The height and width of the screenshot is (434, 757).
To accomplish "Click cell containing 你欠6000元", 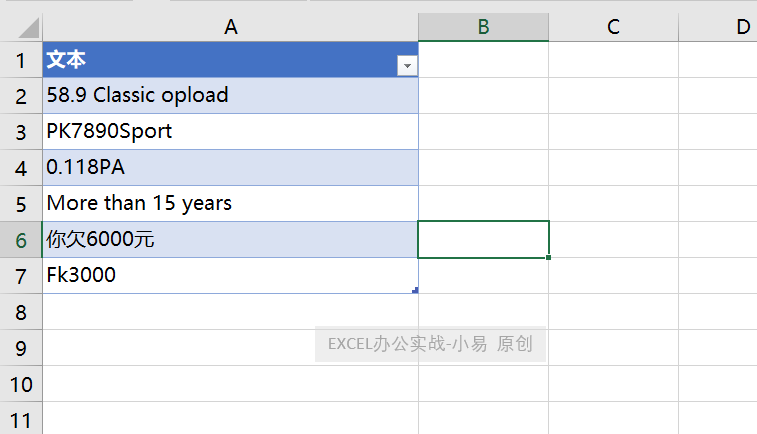I will [x=230, y=239].
